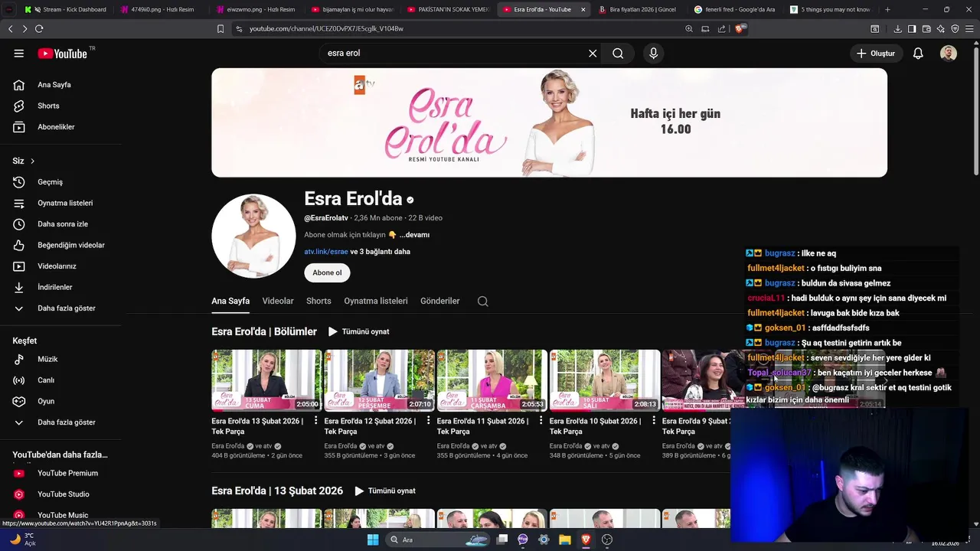Switch to the Stream - Kick Dashboard tab
The width and height of the screenshot is (980, 551).
(x=68, y=10)
